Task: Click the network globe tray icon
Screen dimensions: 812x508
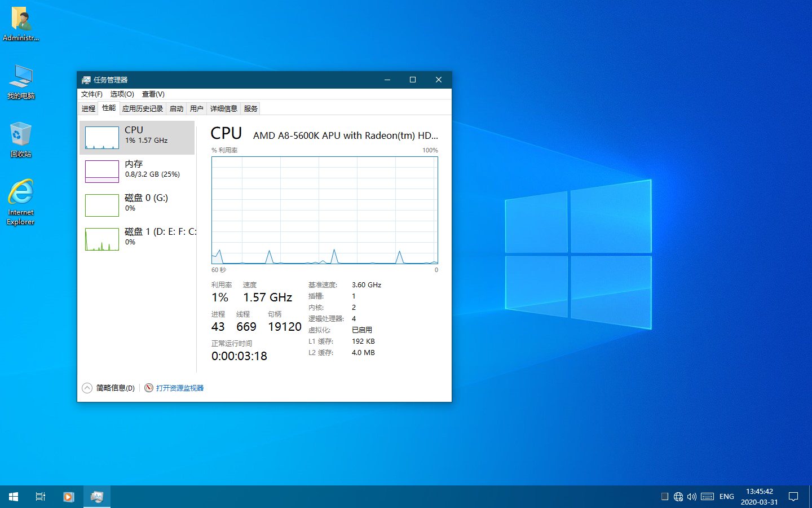Action: 678,497
